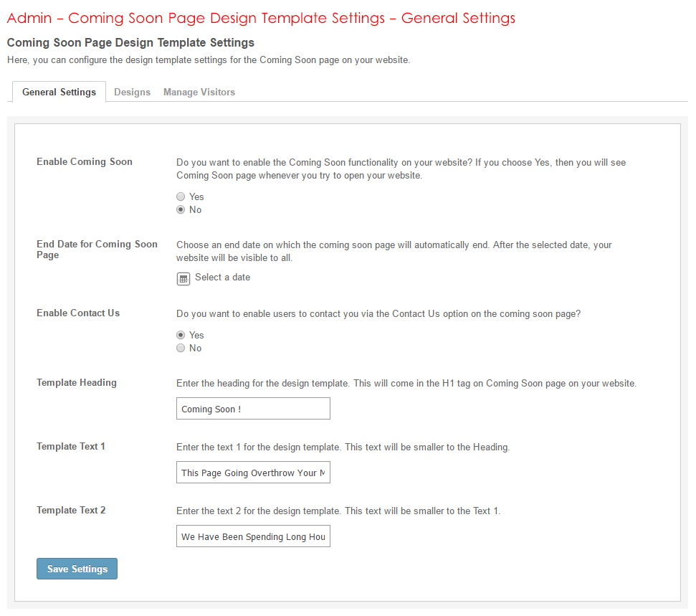Select the General Settings tab
Image resolution: width=696 pixels, height=616 pixels.
pyautogui.click(x=59, y=93)
